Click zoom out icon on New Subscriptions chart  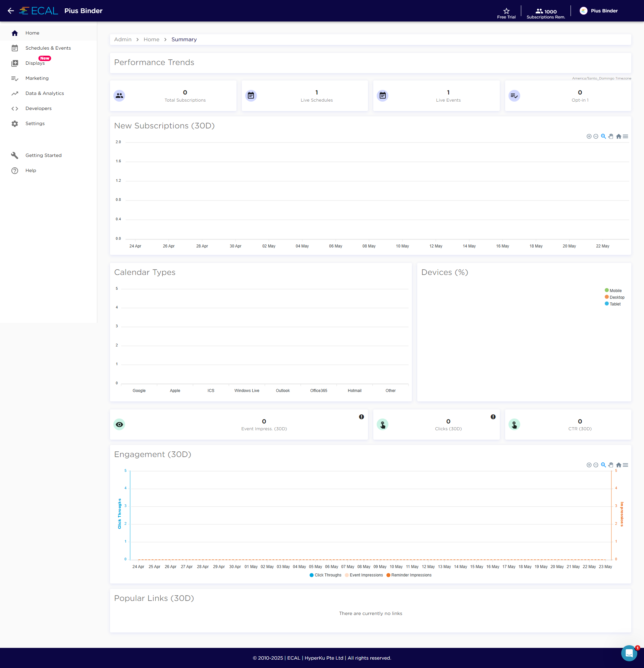(596, 136)
